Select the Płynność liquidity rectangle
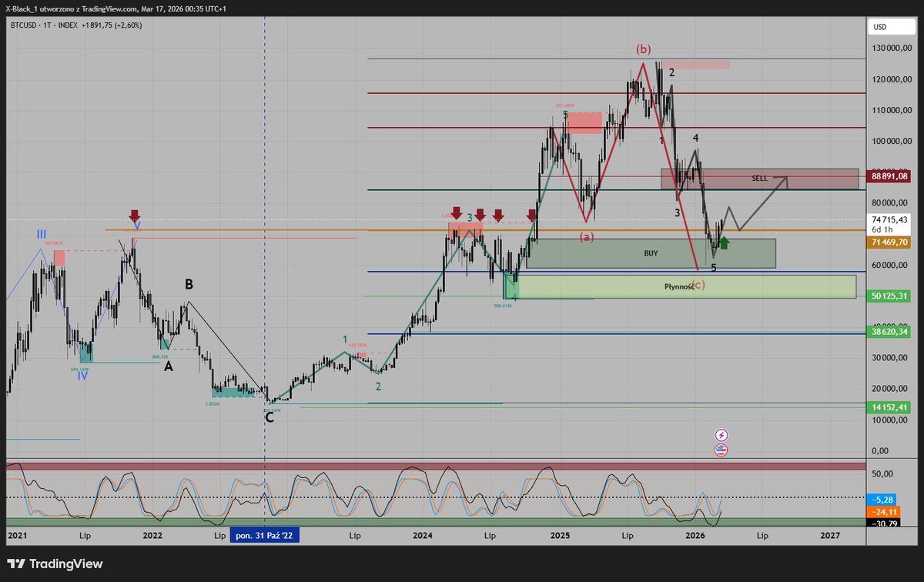Screen dimensions: 924x582 [679, 286]
